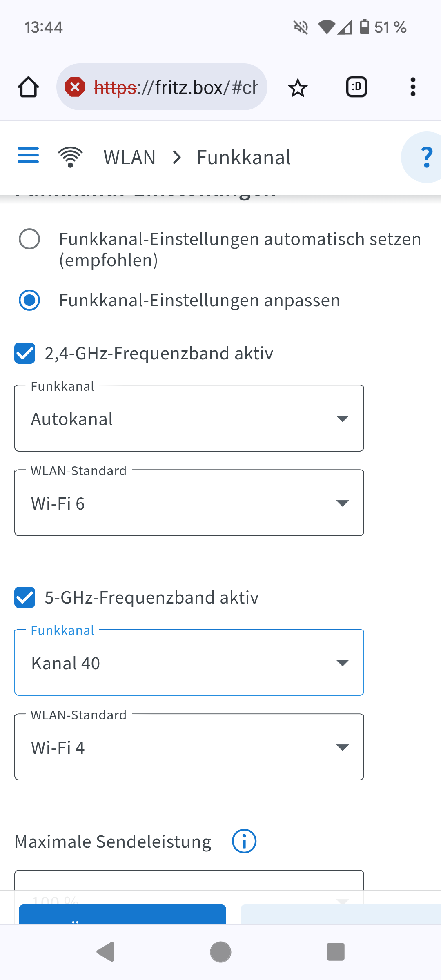Open the browser tabs switcher icon
The image size is (441, 980).
pyautogui.click(x=356, y=87)
